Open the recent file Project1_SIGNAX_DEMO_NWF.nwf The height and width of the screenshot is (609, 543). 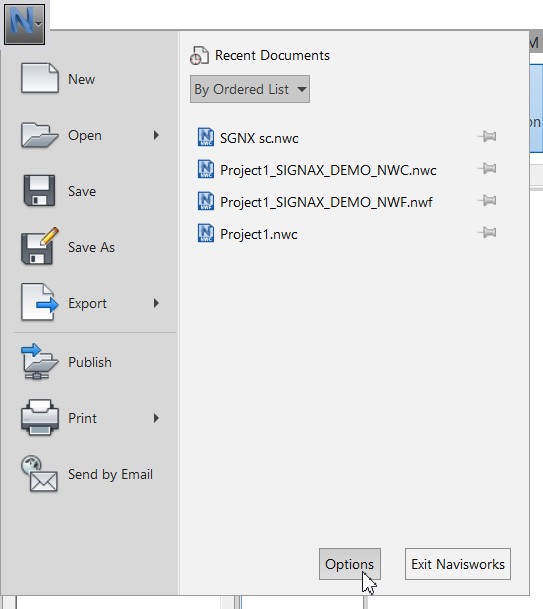click(325, 202)
